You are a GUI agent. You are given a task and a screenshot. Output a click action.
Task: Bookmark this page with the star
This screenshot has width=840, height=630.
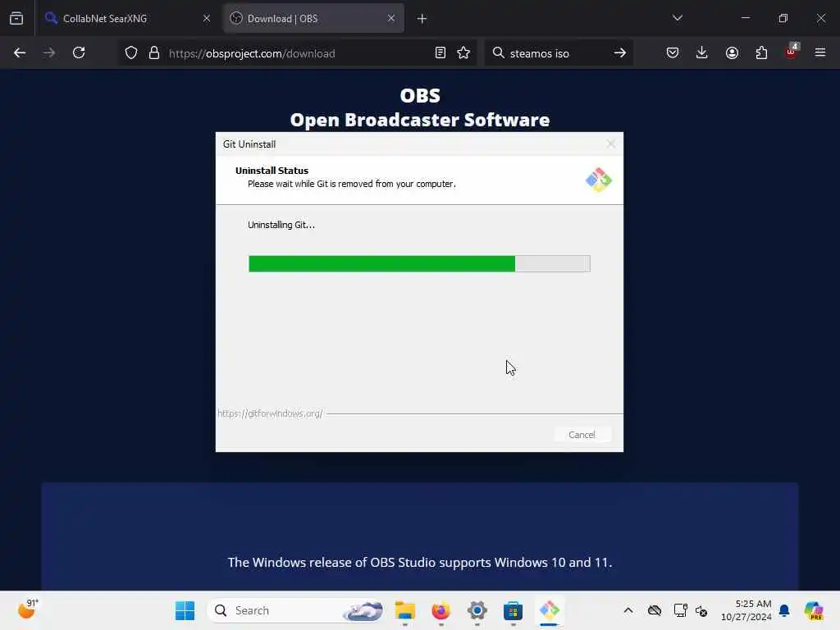click(x=463, y=52)
